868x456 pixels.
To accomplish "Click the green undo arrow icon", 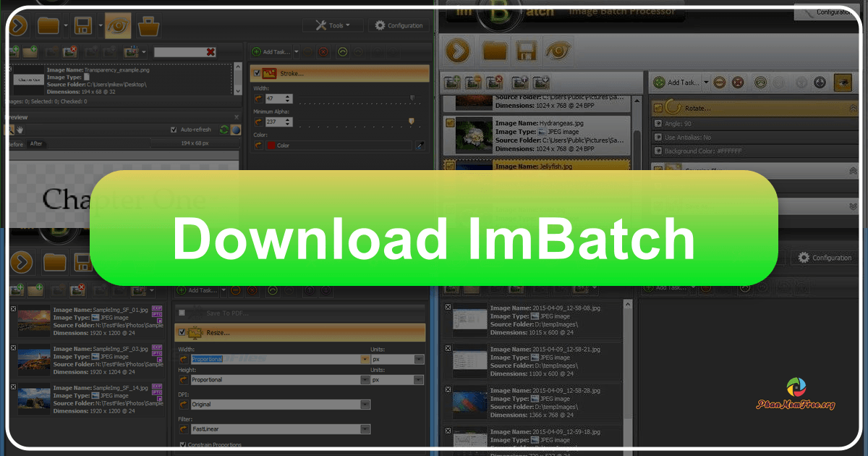I will [x=344, y=51].
